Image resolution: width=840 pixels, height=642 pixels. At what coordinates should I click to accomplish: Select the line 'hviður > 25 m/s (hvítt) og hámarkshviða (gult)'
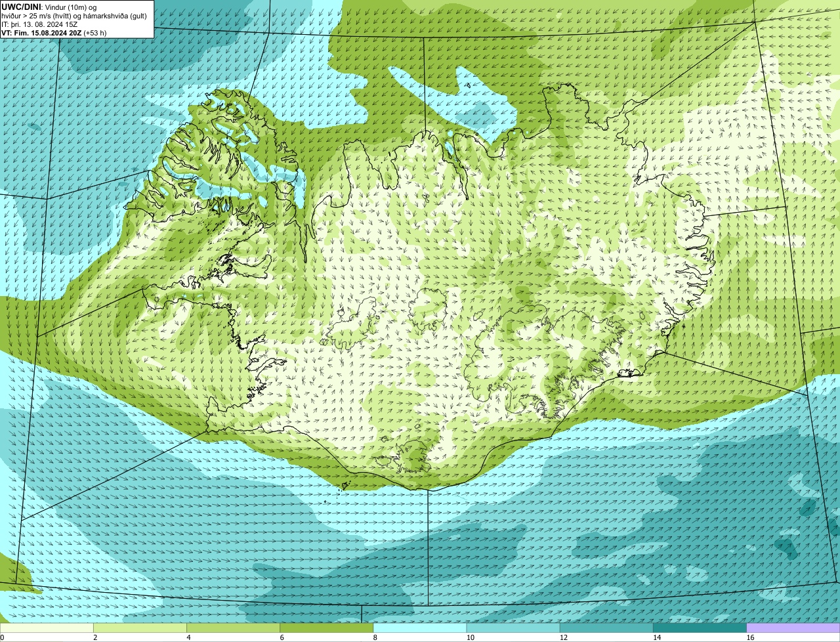(74, 15)
